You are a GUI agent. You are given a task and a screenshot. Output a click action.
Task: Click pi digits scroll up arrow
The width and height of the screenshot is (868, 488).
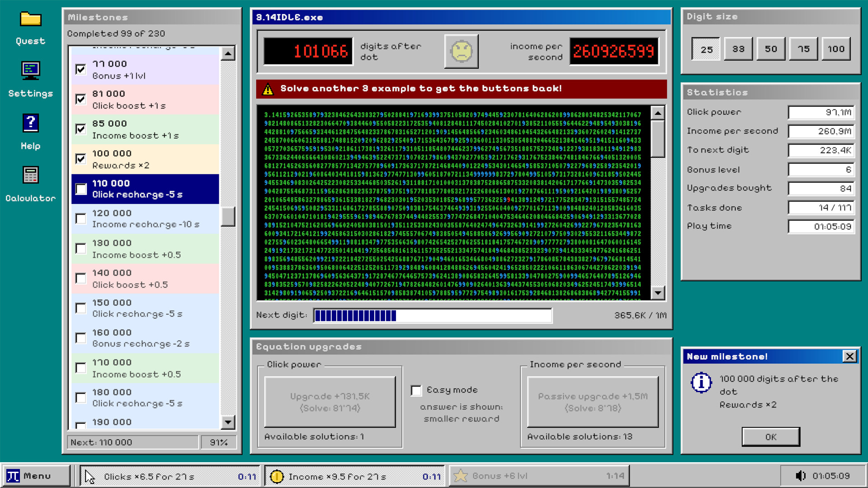pyautogui.click(x=658, y=113)
